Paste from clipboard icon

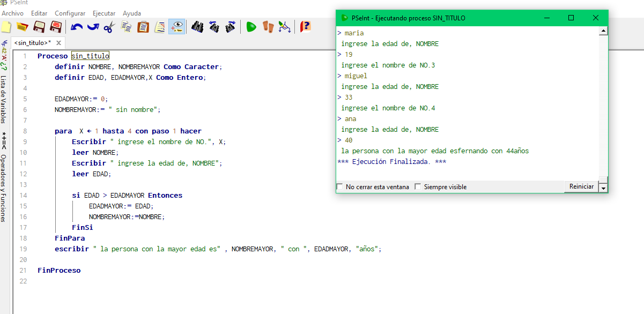tap(143, 26)
